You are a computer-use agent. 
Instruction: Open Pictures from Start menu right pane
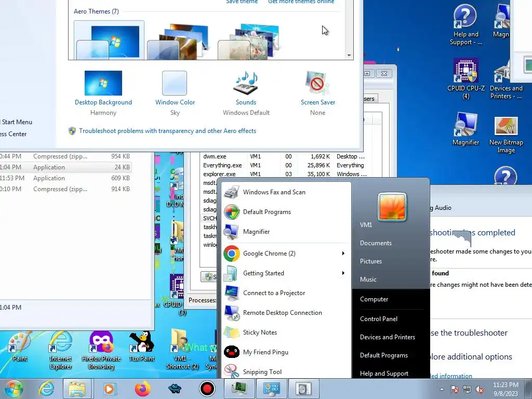(x=371, y=261)
